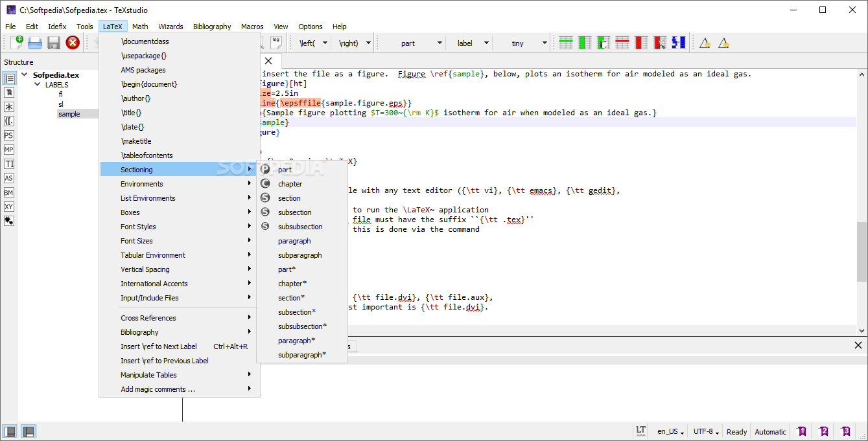The width and height of the screenshot is (868, 441).
Task: Open the AS Asymptote command panel
Action: tap(9, 178)
